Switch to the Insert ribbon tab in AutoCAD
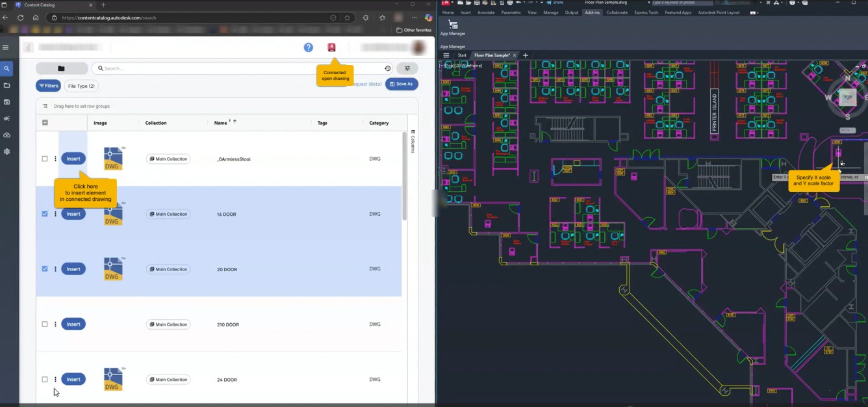The image size is (868, 407). [x=466, y=12]
